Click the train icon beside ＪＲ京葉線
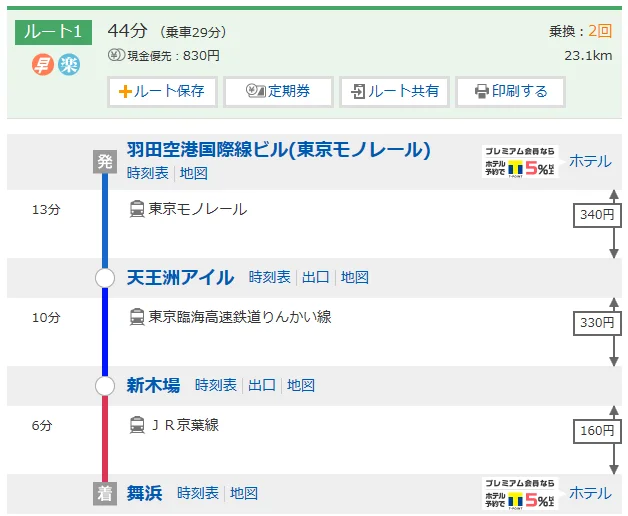628x516 pixels. point(137,425)
